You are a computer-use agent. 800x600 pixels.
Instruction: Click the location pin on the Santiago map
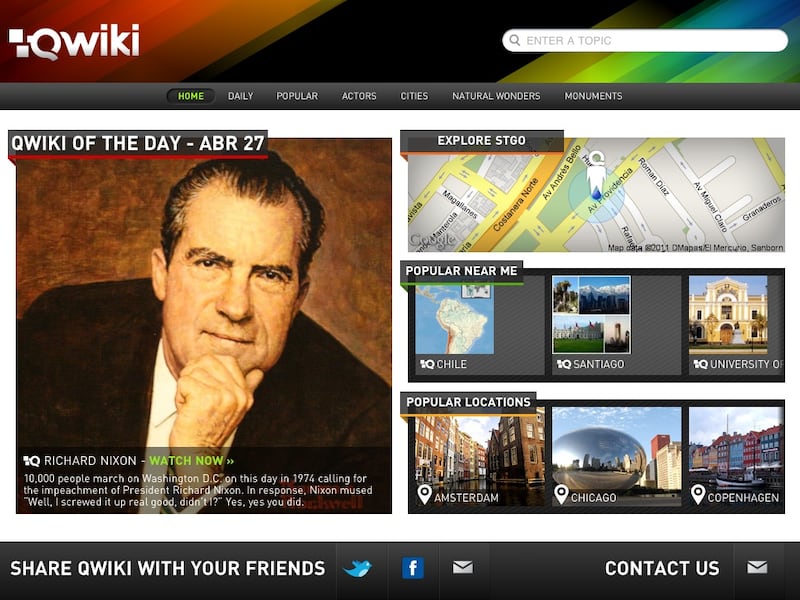pos(596,174)
